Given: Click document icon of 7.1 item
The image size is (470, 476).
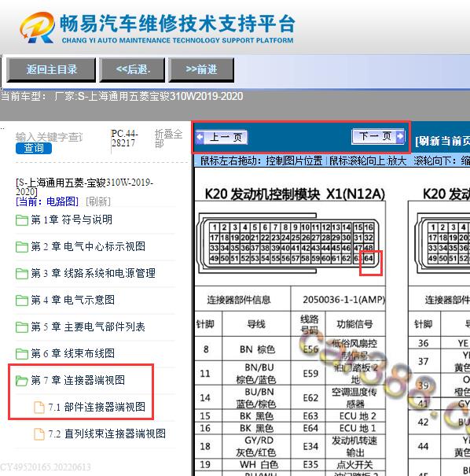Looking at the screenshot, I should 39,408.
